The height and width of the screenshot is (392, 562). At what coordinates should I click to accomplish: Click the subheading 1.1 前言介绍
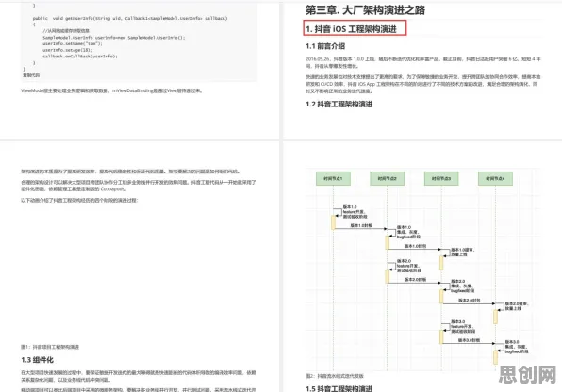[x=325, y=46]
